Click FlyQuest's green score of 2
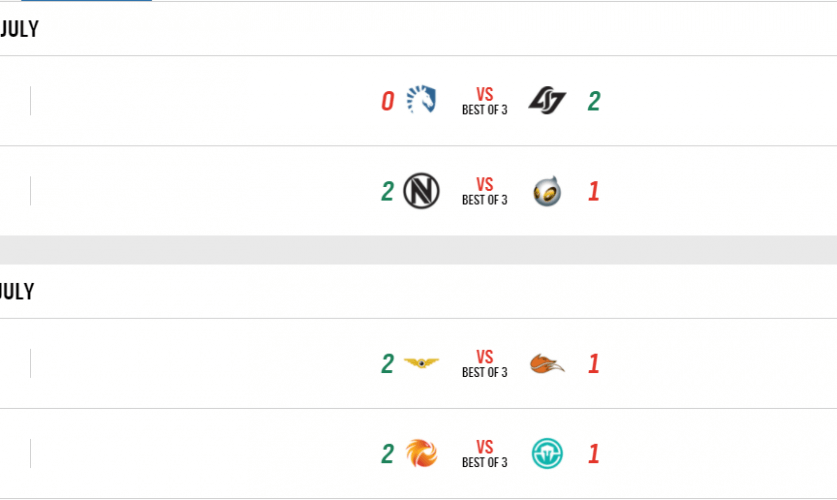Image resolution: width=837 pixels, height=500 pixels. 387,364
